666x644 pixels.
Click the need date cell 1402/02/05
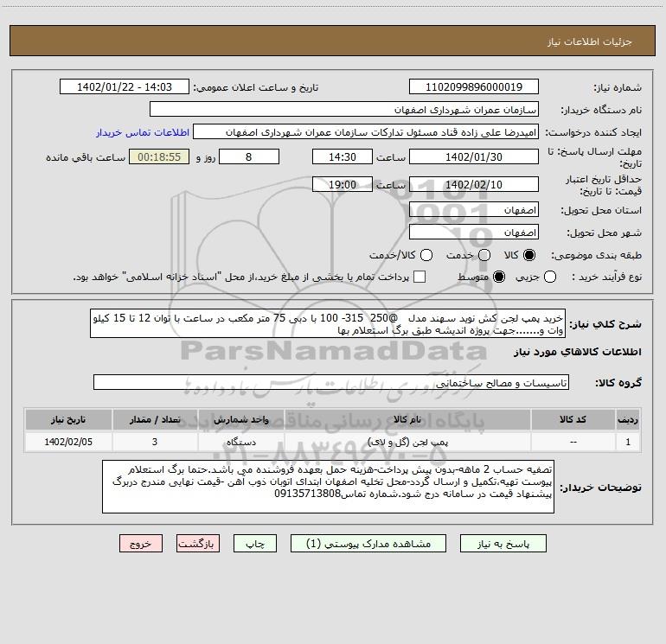click(68, 442)
